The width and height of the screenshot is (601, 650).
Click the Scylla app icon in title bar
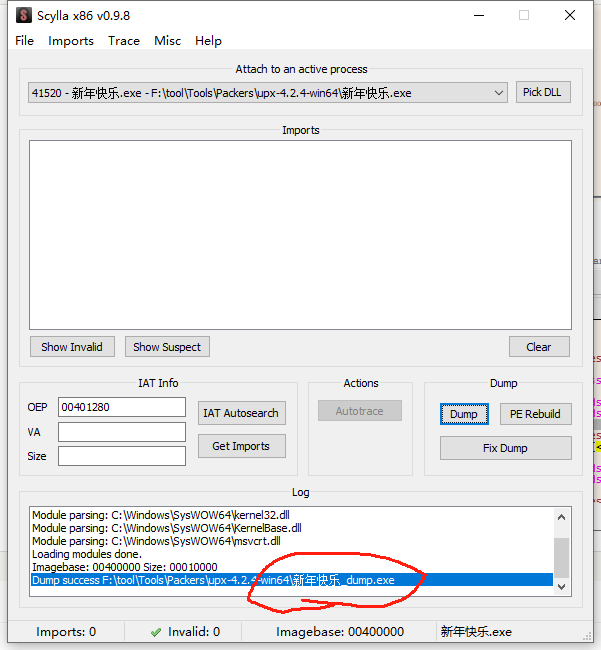24,15
